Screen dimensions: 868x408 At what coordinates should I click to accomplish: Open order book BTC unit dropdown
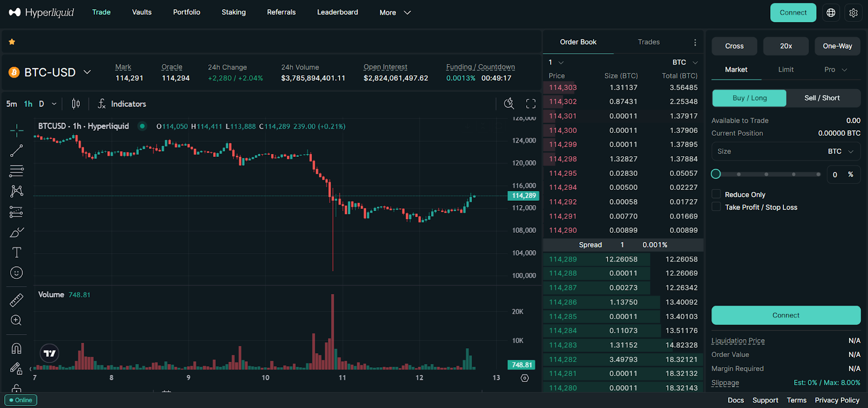tap(685, 62)
